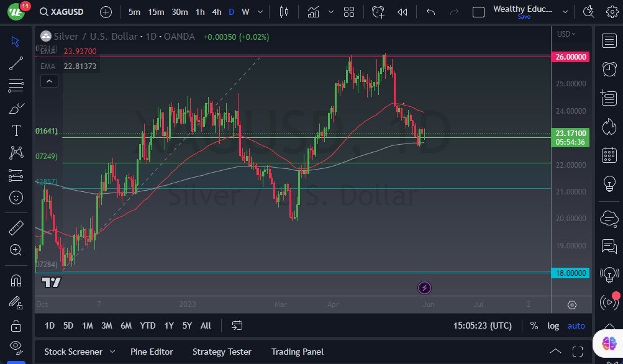Toggle magnet mode for drawings
623x364 pixels.
16,280
